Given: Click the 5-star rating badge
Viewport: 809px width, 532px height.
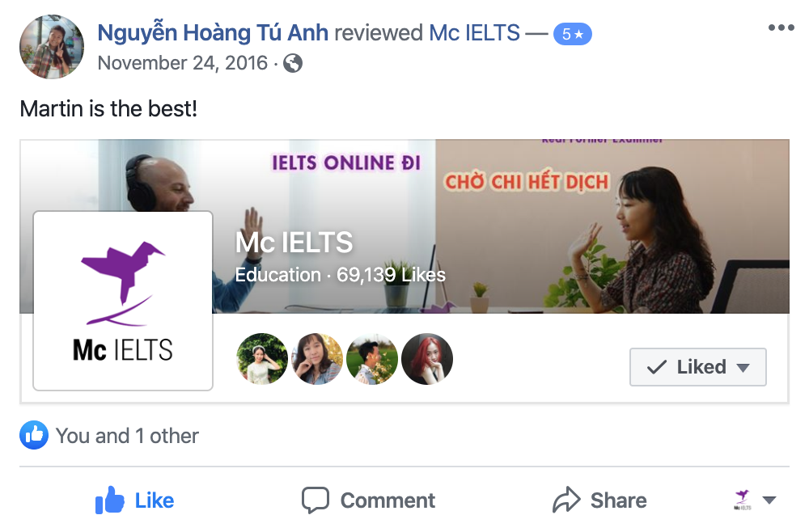Looking at the screenshot, I should click(x=572, y=34).
